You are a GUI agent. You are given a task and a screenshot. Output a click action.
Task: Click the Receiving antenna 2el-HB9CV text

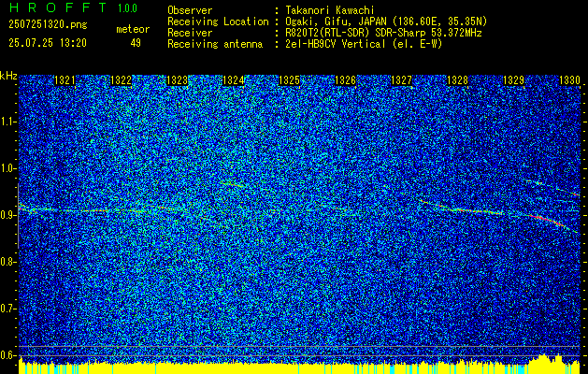coord(364,44)
